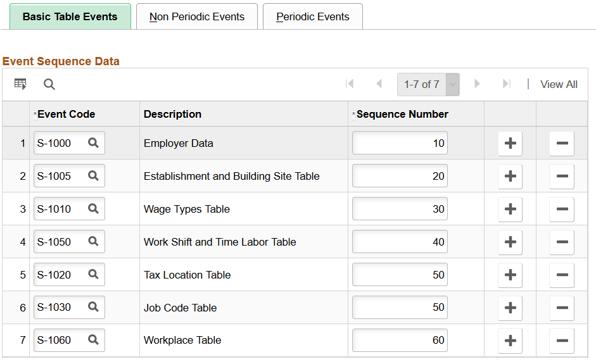Open lookup for event code S-1000
This screenshot has width=596, height=364.
(x=93, y=143)
